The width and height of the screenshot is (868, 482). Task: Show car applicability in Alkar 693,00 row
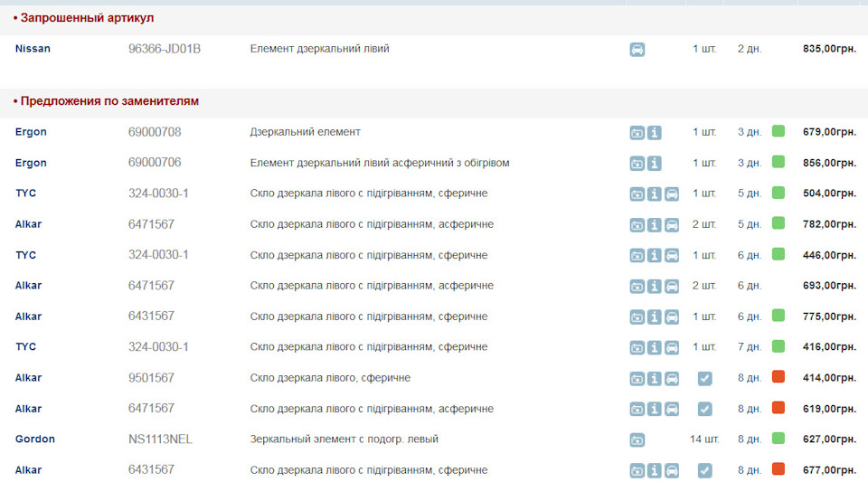tap(672, 287)
